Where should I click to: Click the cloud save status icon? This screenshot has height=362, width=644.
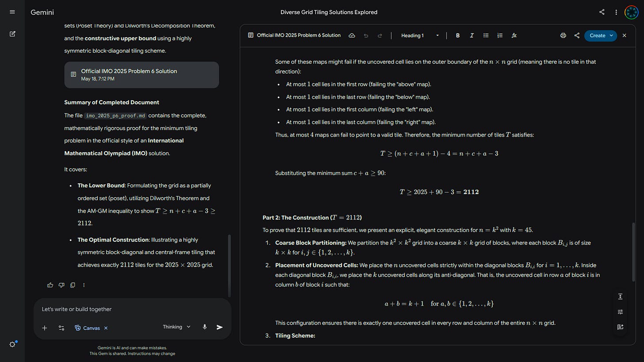click(x=352, y=35)
